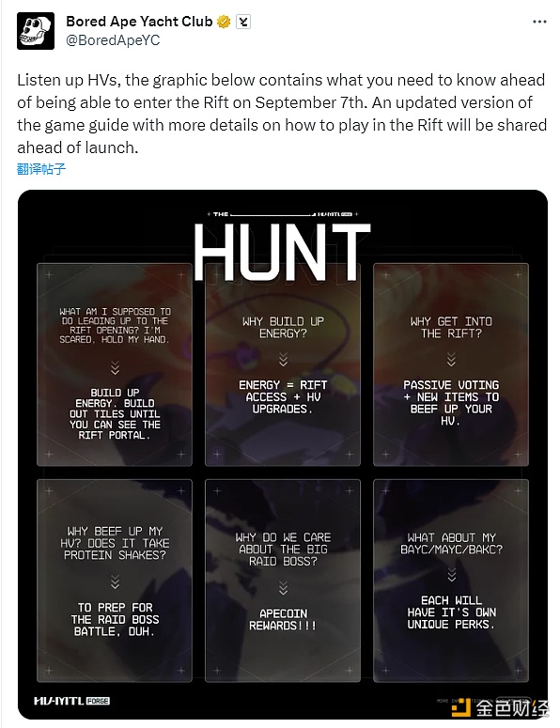Viewport: 560px width, 728px height.
Task: Click the double chevron under 'protein shakes' question
Action: pos(116,581)
